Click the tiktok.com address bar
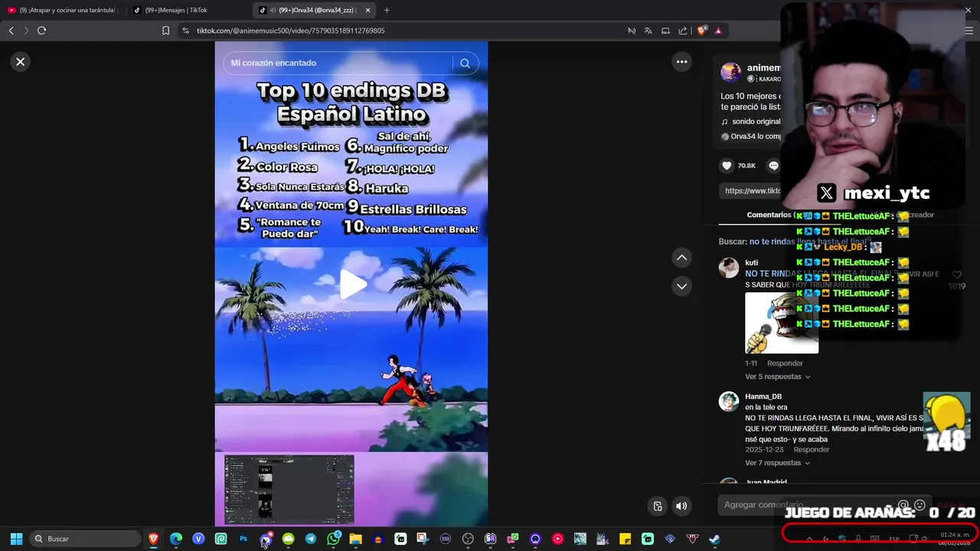 (398, 31)
